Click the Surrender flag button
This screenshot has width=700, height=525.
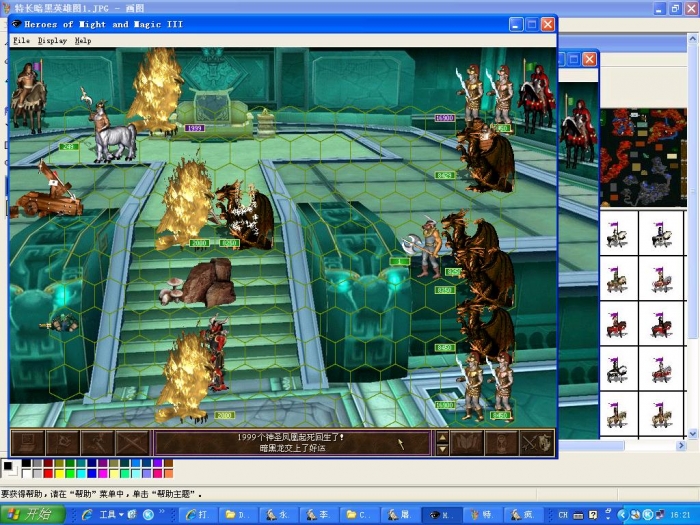(63, 443)
